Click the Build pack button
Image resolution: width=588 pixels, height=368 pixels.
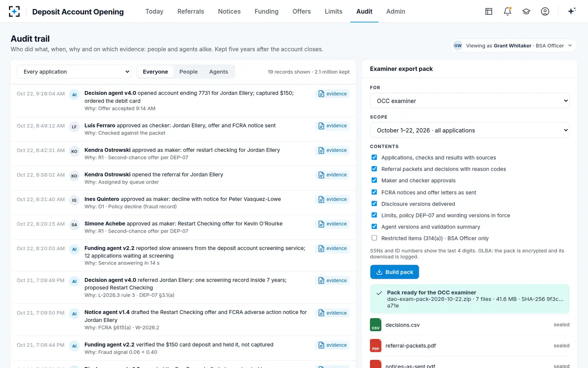394,272
